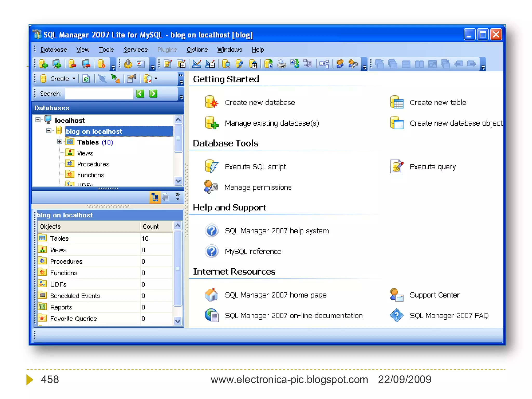Image resolution: width=532 pixels, height=399 pixels.
Task: Click the Grant Manager icon with user and key
Action: pyautogui.click(x=353, y=64)
